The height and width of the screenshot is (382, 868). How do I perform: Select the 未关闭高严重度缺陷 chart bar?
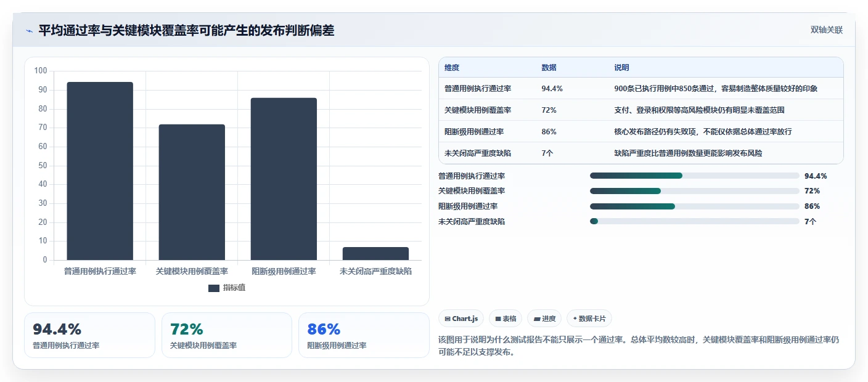click(375, 253)
